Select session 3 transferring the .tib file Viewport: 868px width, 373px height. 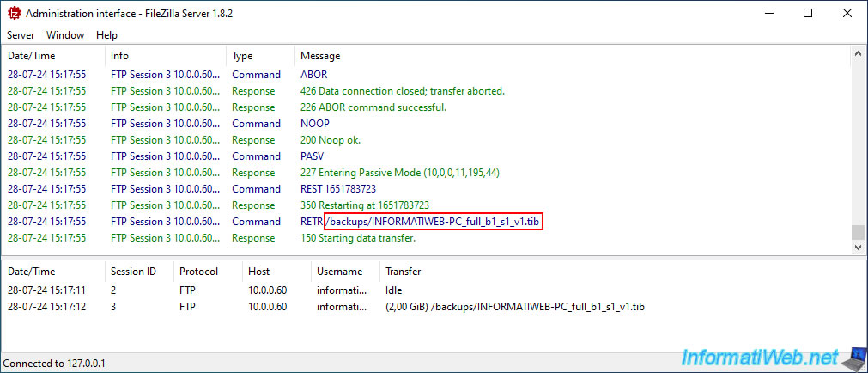pyautogui.click(x=434, y=307)
